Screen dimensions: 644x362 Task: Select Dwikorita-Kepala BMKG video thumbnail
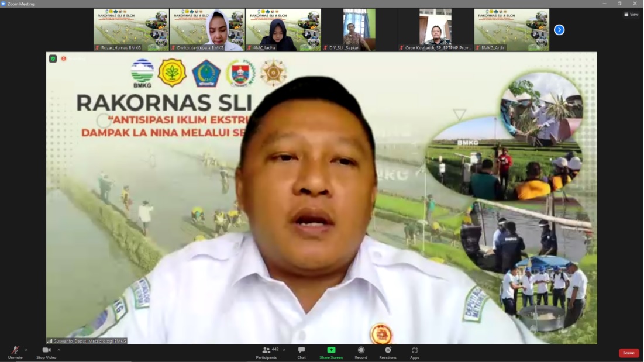(x=207, y=30)
